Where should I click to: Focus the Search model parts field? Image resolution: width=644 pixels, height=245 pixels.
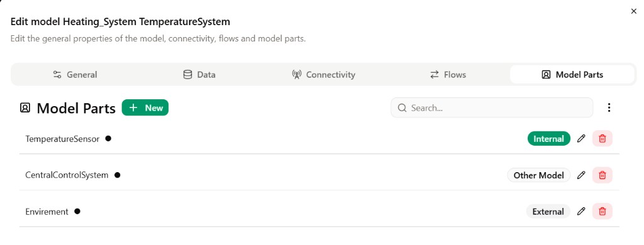coord(492,107)
